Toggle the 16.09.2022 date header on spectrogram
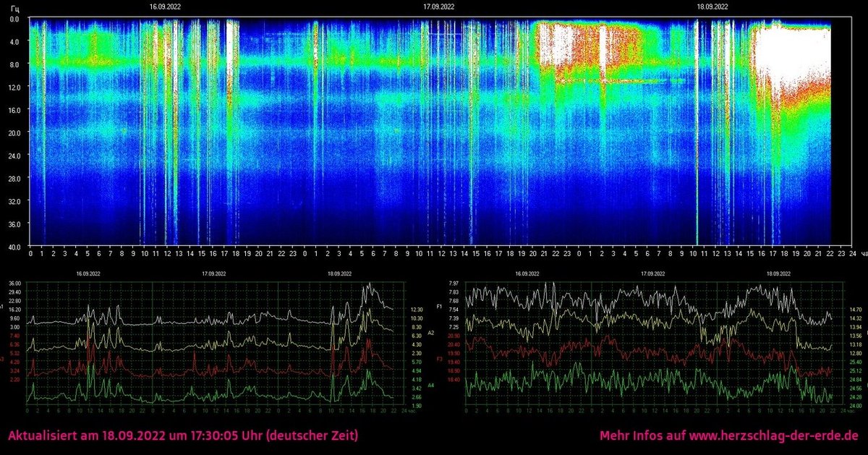 point(164,6)
